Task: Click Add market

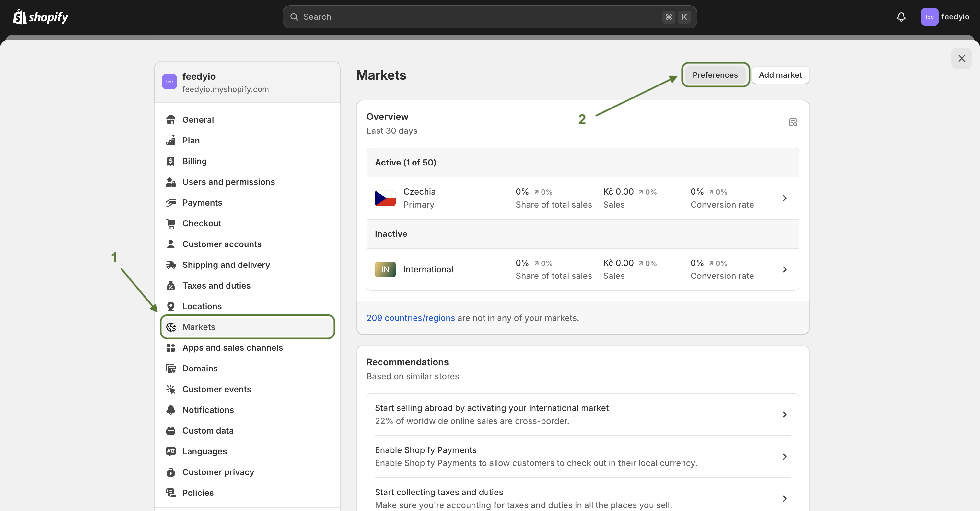Action: pos(780,75)
